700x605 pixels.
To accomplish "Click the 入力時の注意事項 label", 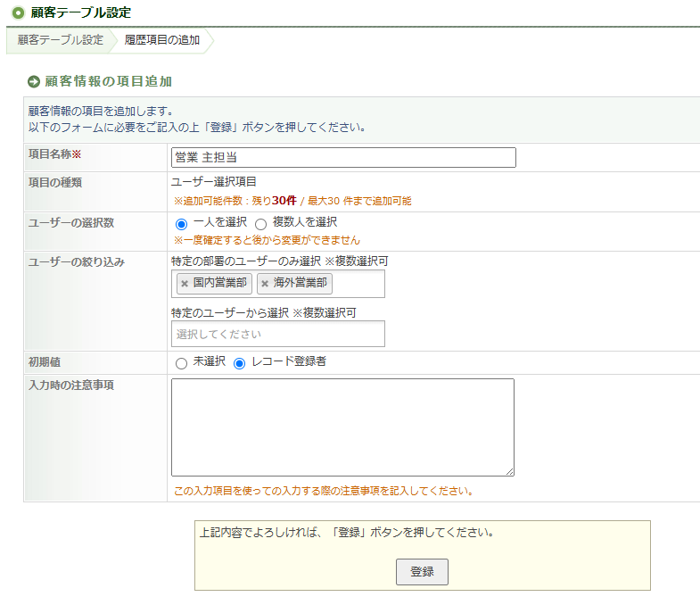I will pos(71,385).
